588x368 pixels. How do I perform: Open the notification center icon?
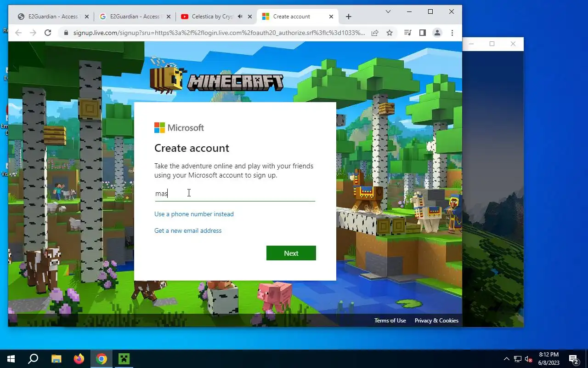[573, 359]
